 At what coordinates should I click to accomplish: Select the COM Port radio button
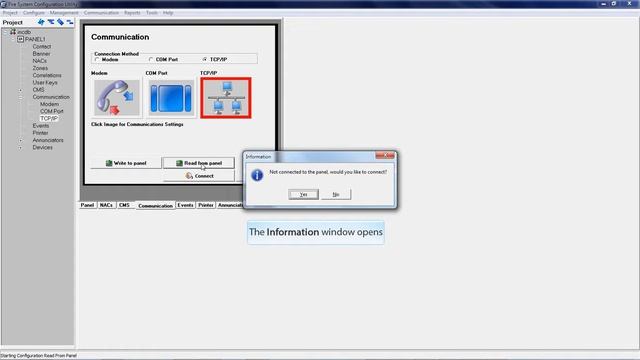(151, 60)
